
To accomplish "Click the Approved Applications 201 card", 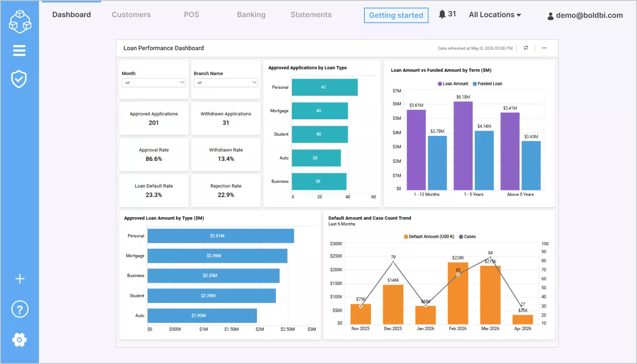I will [154, 118].
